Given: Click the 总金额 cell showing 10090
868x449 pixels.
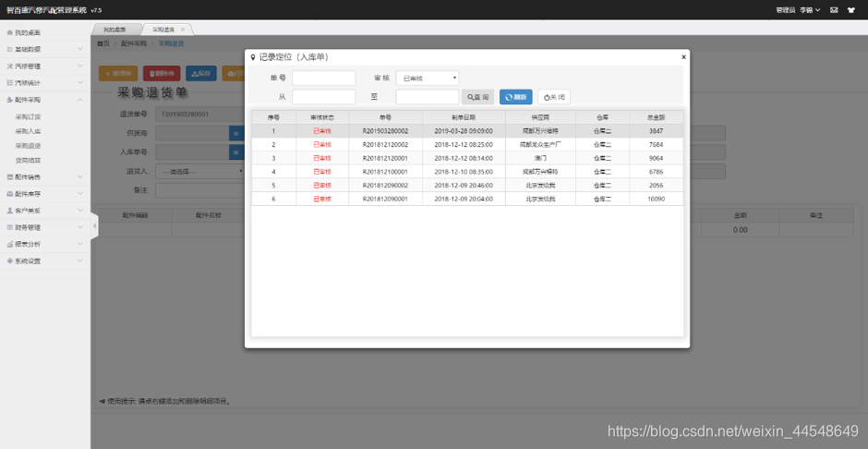Looking at the screenshot, I should (x=656, y=199).
